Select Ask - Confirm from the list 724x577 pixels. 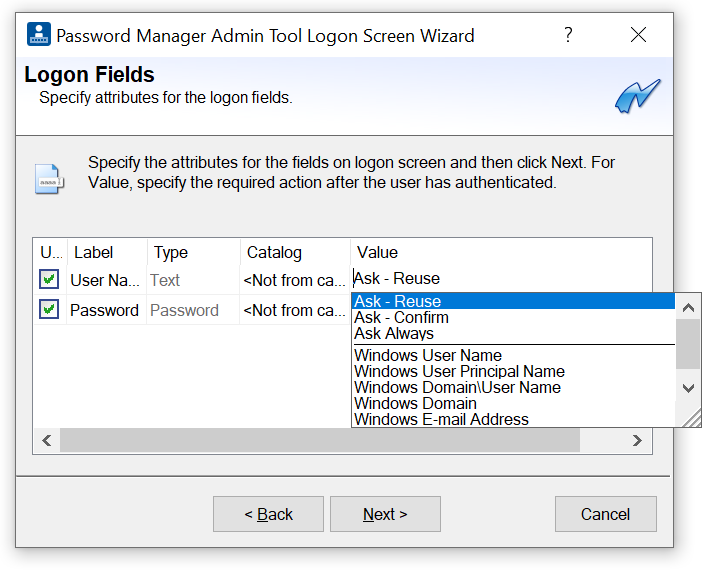click(401, 318)
